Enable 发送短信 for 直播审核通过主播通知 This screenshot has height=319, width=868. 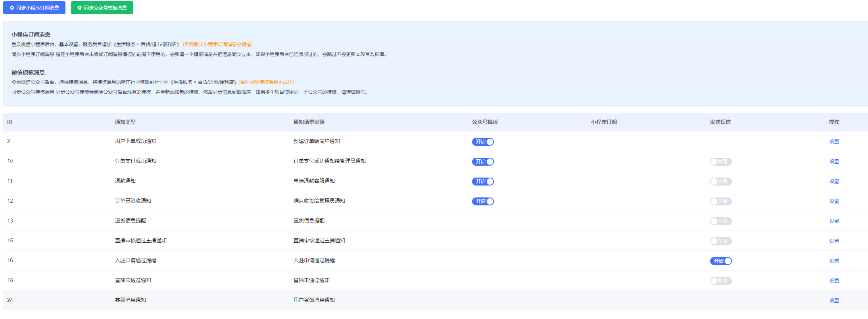721,241
